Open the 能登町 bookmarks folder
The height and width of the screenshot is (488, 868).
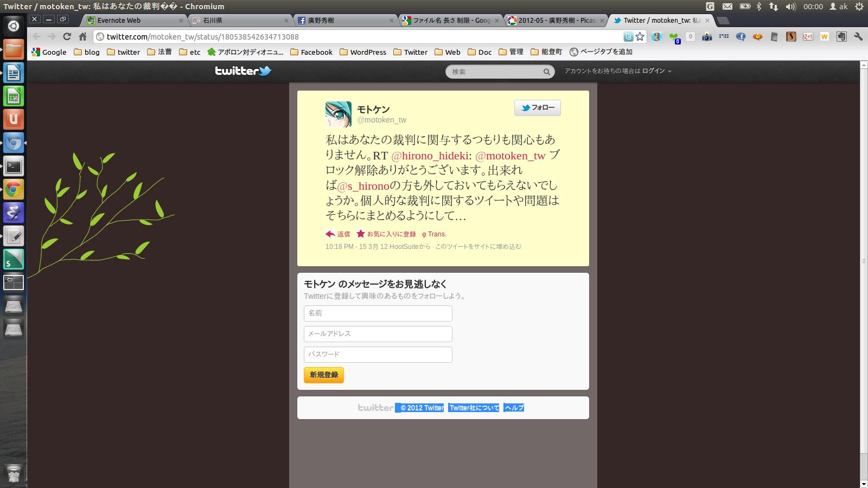point(546,52)
